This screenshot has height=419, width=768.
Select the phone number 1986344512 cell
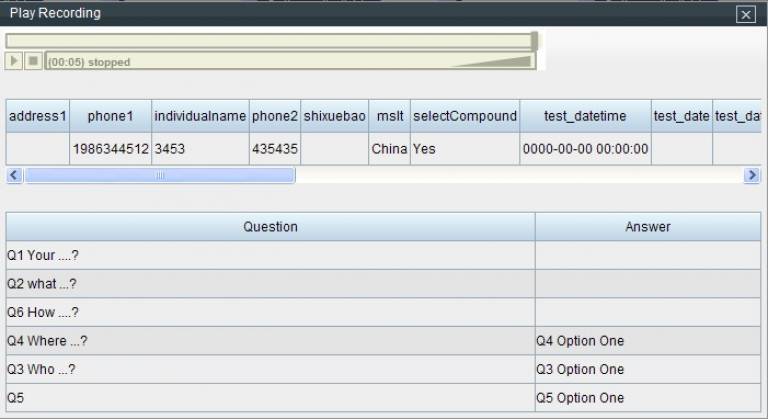coord(110,149)
